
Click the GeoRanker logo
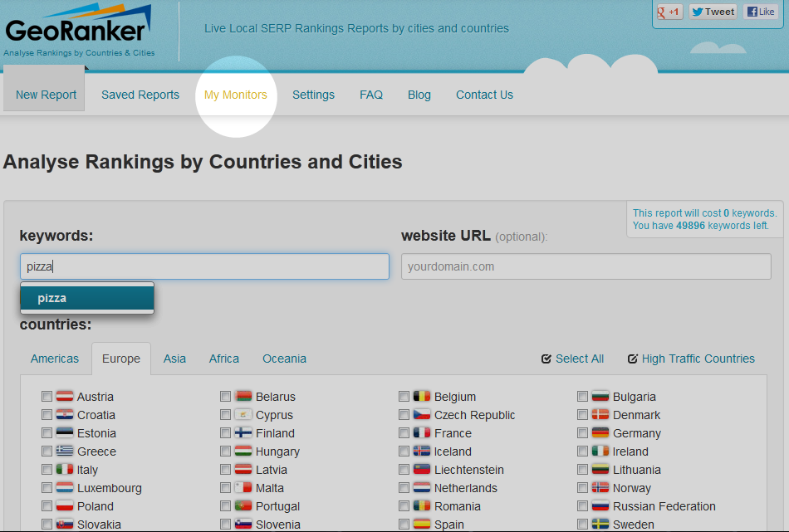[x=79, y=30]
